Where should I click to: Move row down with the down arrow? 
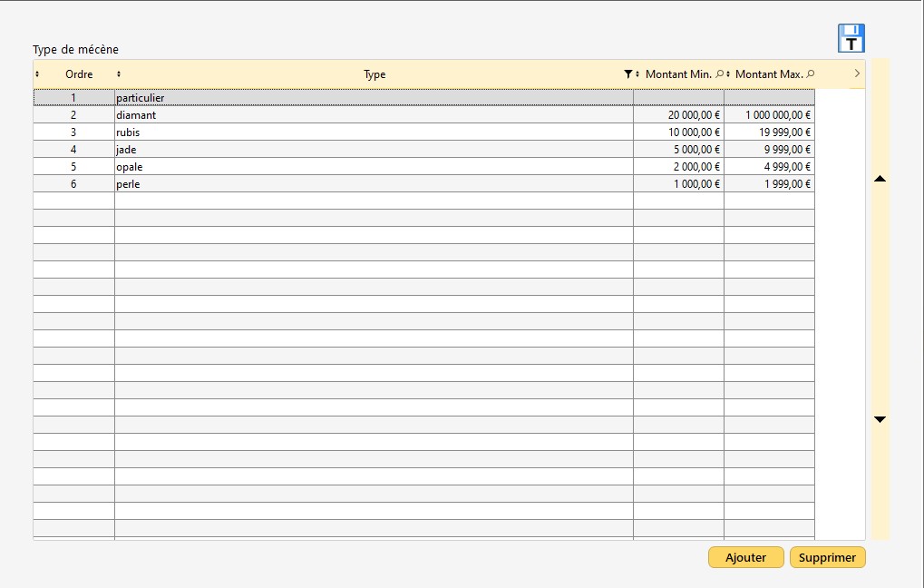pyautogui.click(x=879, y=419)
